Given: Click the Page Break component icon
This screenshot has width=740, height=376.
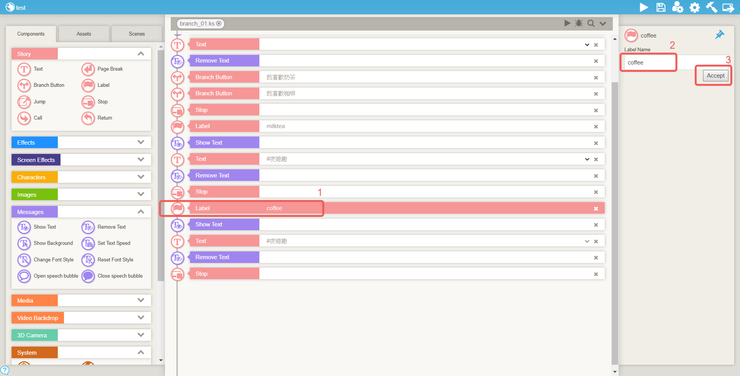Looking at the screenshot, I should point(88,69).
